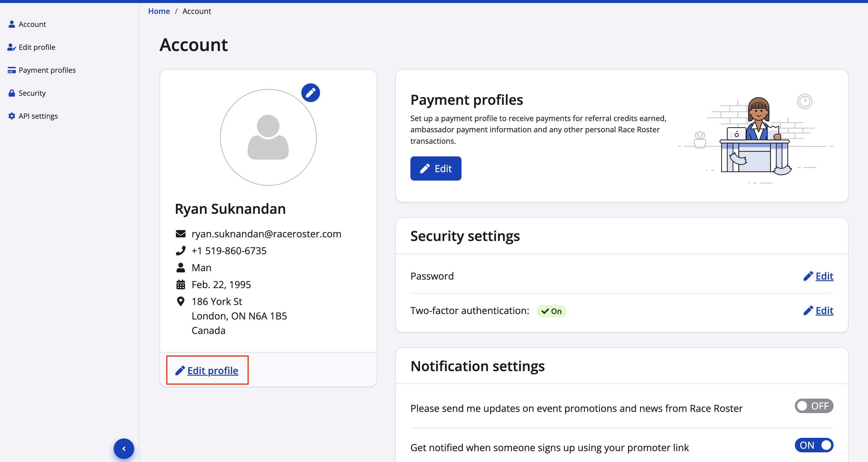Click the API settings gear icon
Screen dimensions: 868x462
12,116
